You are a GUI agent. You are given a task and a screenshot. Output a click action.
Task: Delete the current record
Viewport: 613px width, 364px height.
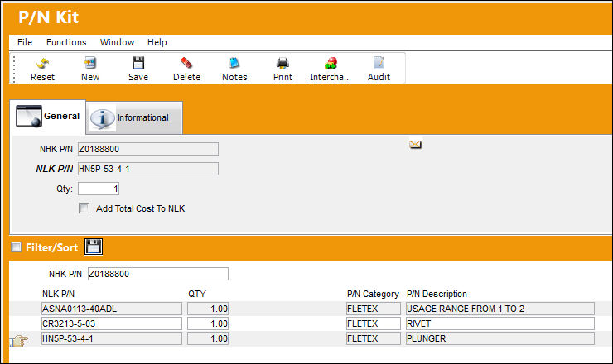click(186, 63)
